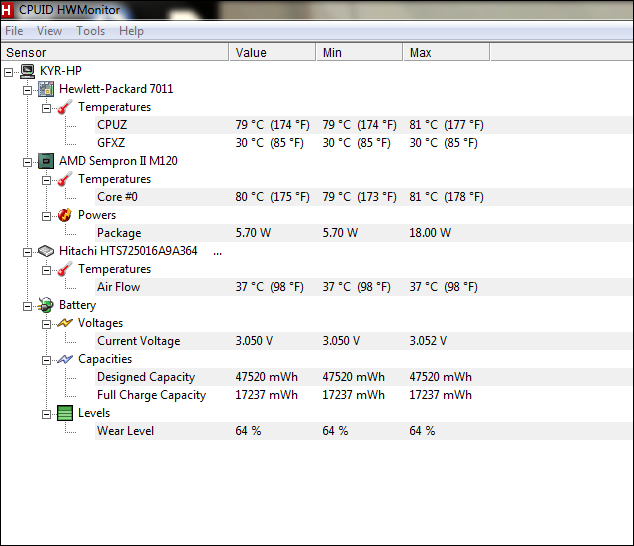Click the Hewlett-Packard motherboard icon
Image resolution: width=634 pixels, height=546 pixels.
pyautogui.click(x=46, y=89)
